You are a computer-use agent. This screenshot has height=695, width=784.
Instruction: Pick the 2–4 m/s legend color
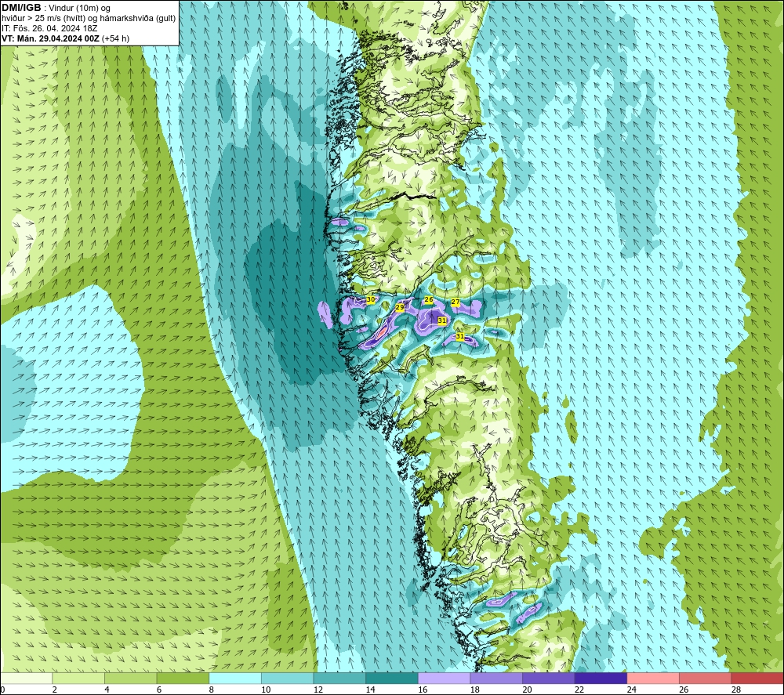(78, 678)
